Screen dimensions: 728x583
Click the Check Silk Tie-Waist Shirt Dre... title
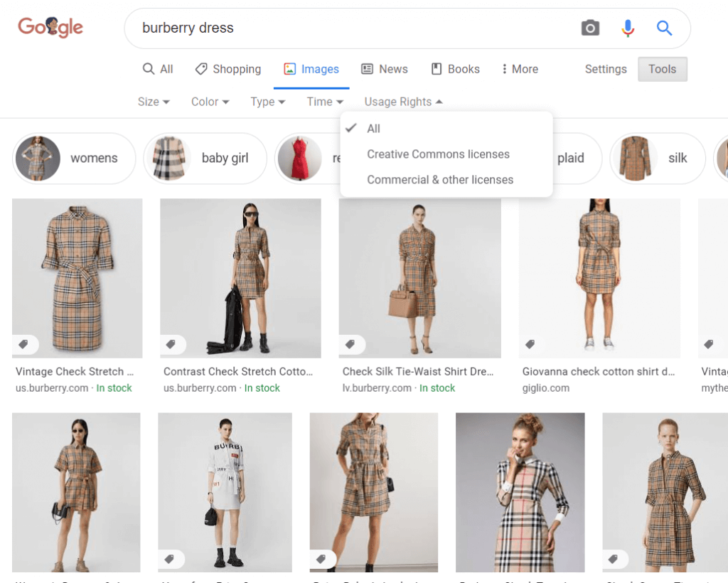point(418,371)
